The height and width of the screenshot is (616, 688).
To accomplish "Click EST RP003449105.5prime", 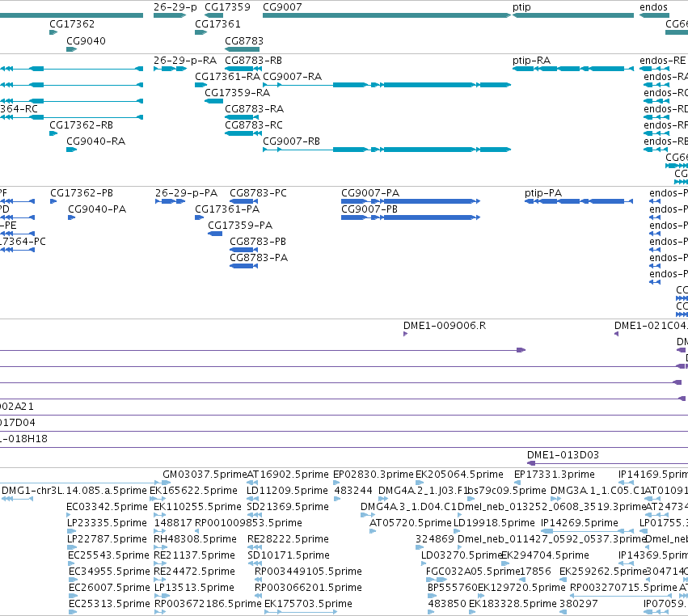I will (x=309, y=572).
